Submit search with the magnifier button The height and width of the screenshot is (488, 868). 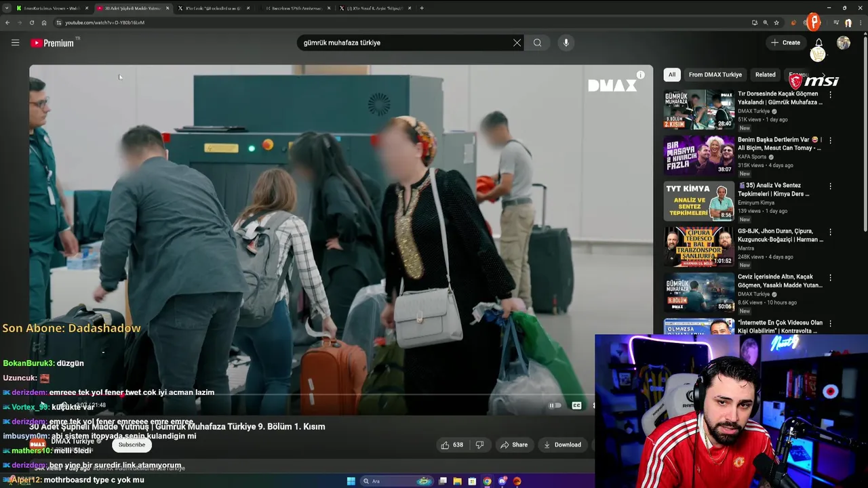tap(537, 43)
